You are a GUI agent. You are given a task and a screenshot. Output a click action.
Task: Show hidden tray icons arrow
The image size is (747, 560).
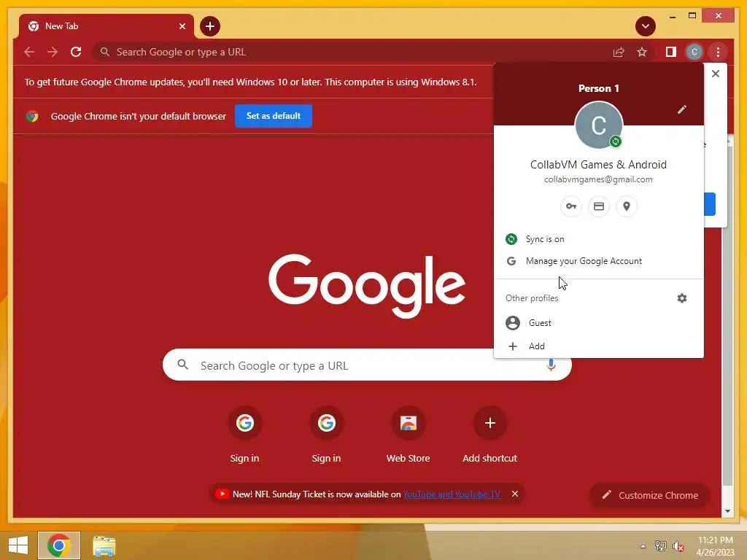coord(643,546)
